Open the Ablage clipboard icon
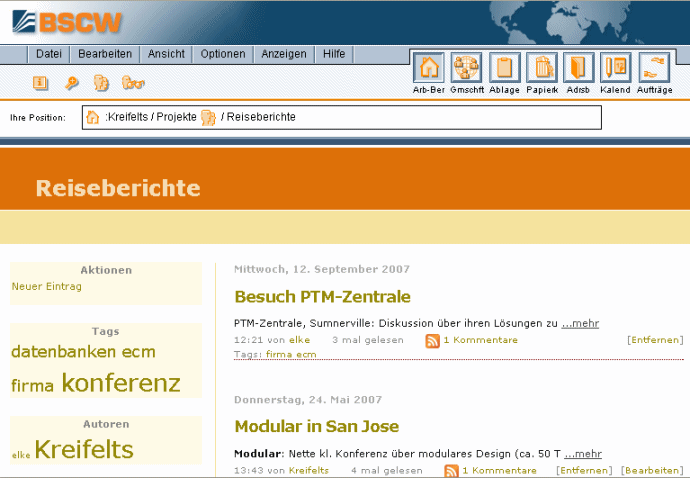 (504, 68)
